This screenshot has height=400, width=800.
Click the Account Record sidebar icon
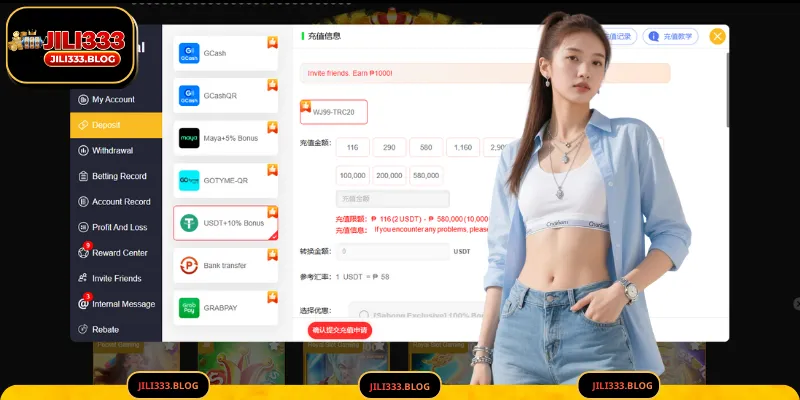click(x=83, y=202)
